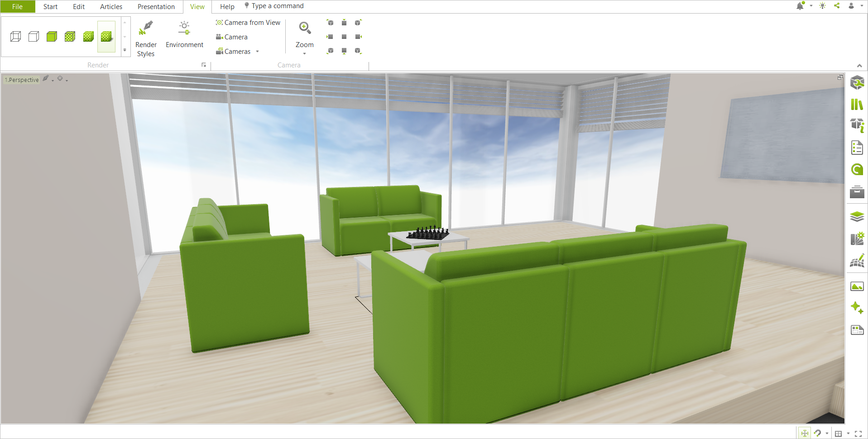Image resolution: width=868 pixels, height=439 pixels.
Task: Open the Render group dialog launcher
Action: tap(204, 65)
